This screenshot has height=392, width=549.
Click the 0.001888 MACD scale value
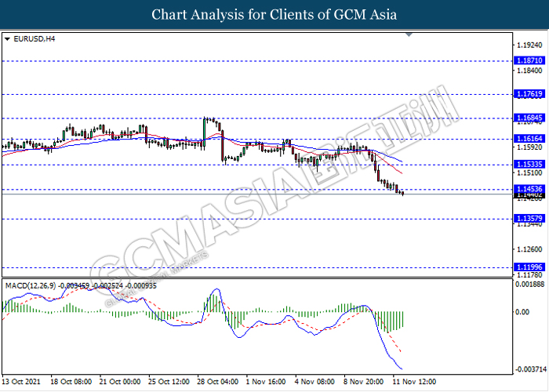pyautogui.click(x=529, y=284)
